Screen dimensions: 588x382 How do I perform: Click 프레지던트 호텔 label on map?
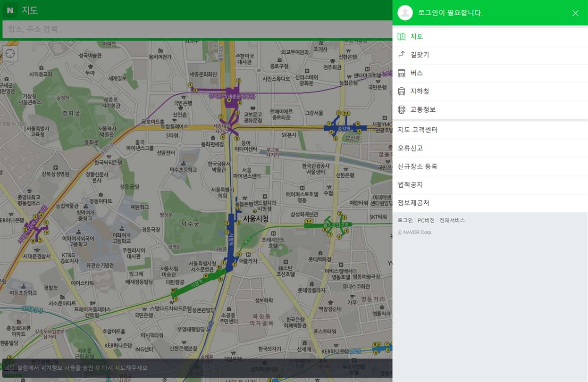click(273, 242)
